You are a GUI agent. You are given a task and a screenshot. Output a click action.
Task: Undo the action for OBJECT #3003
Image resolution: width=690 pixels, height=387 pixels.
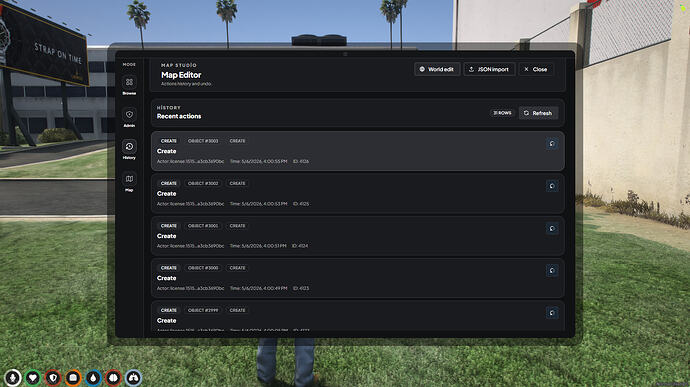tap(552, 144)
